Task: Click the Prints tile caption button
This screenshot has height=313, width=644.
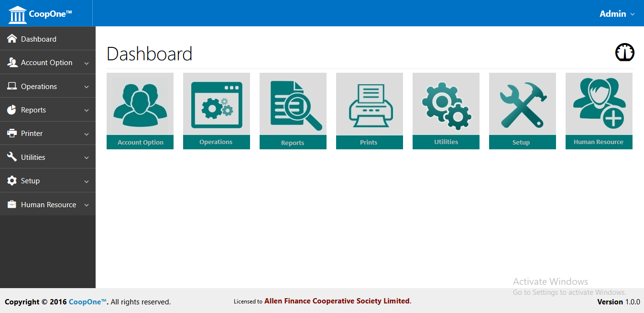Action: [370, 142]
